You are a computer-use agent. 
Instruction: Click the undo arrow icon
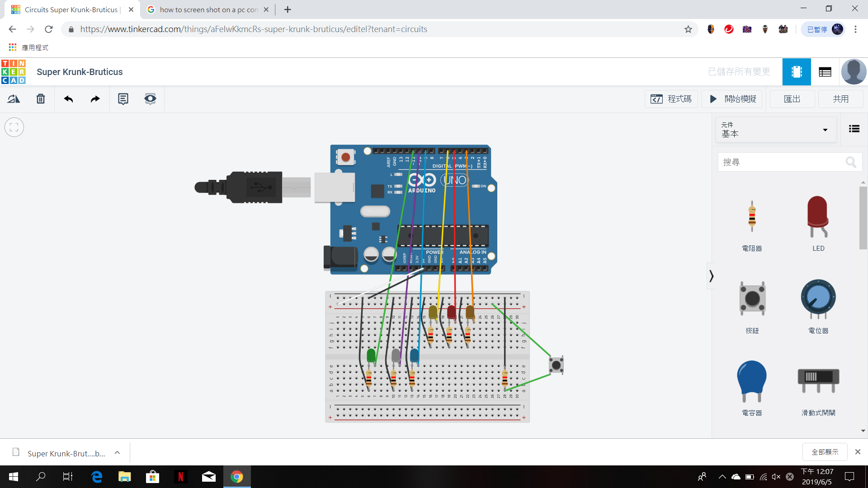69,99
